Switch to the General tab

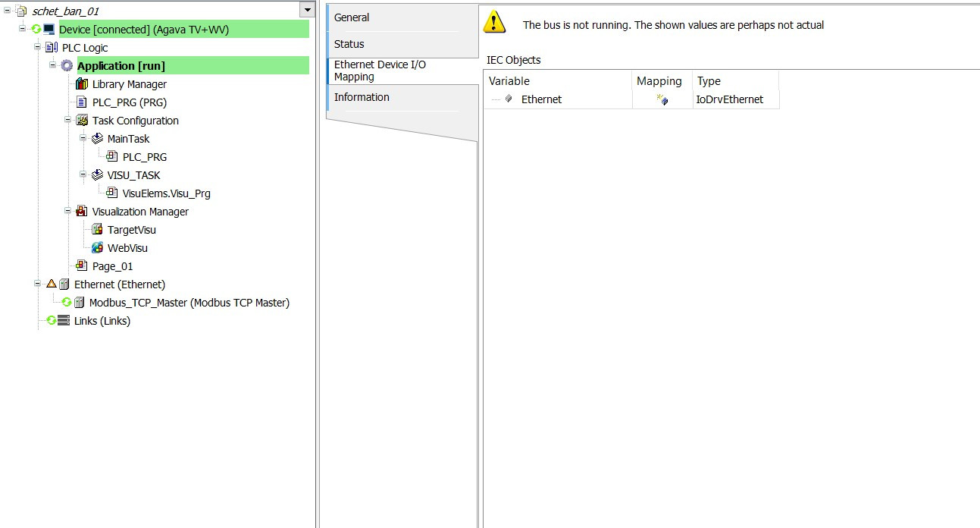click(x=352, y=17)
